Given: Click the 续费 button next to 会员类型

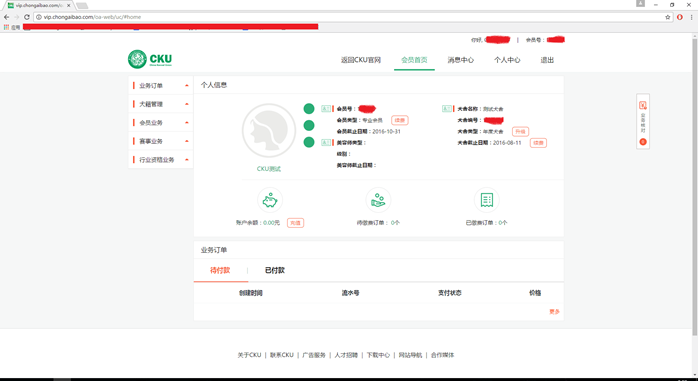Looking at the screenshot, I should tap(400, 120).
